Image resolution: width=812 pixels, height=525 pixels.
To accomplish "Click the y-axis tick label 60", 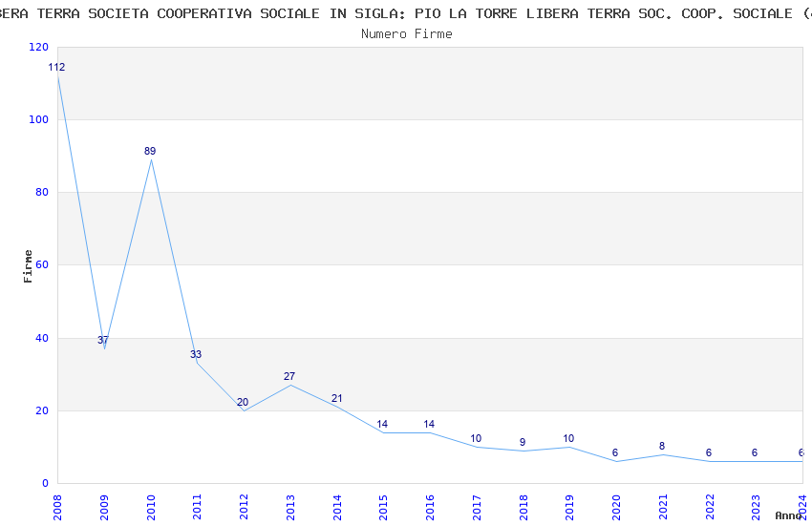I will (42, 264).
